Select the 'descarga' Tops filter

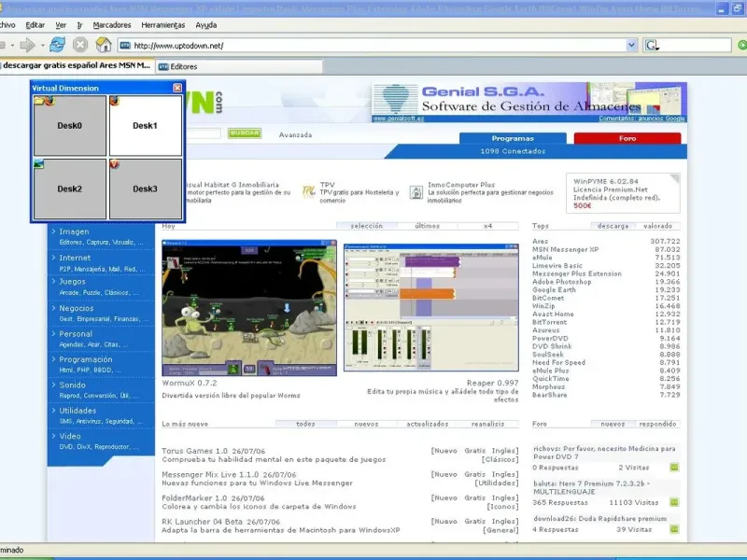[613, 226]
